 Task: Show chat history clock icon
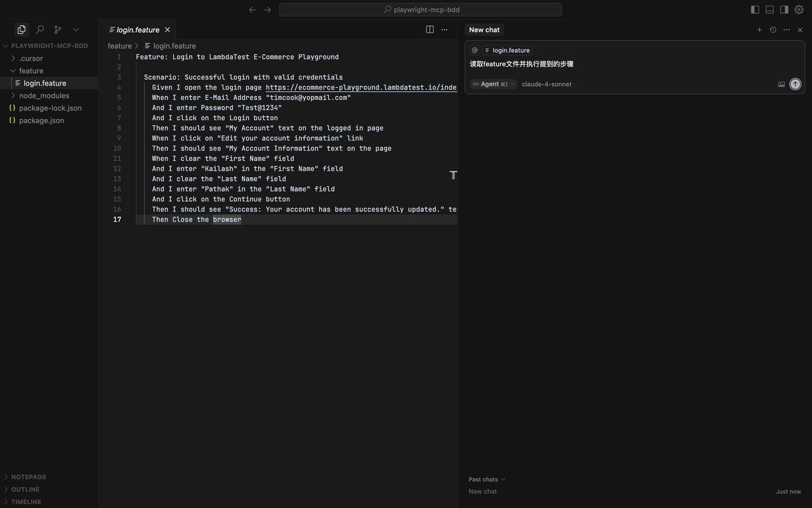pos(773,30)
